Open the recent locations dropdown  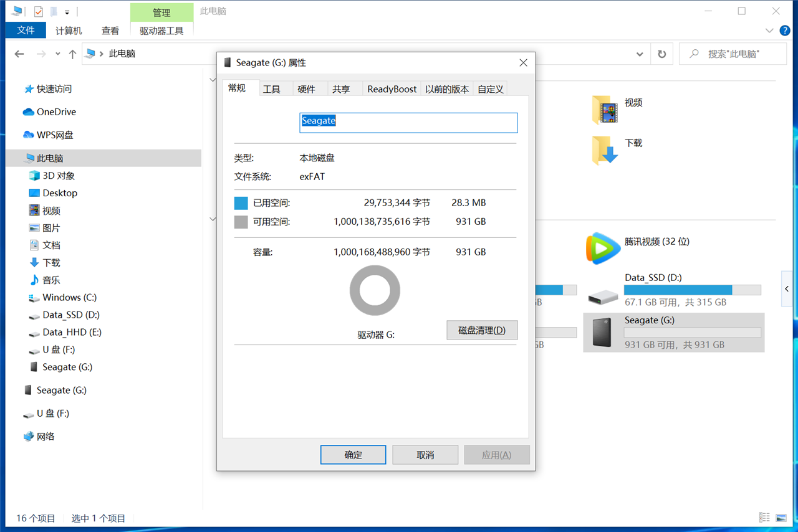(58, 54)
